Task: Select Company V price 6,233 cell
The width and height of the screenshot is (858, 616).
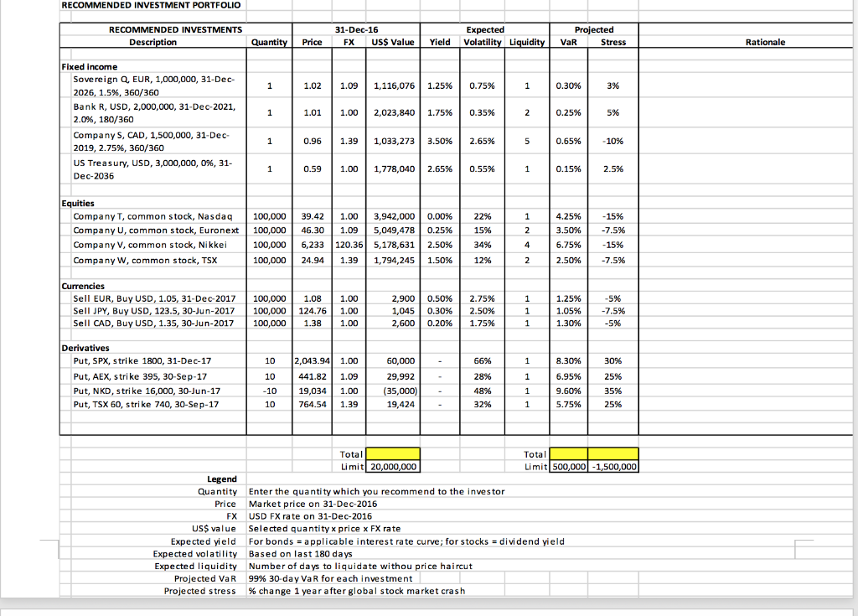Action: 313,245
